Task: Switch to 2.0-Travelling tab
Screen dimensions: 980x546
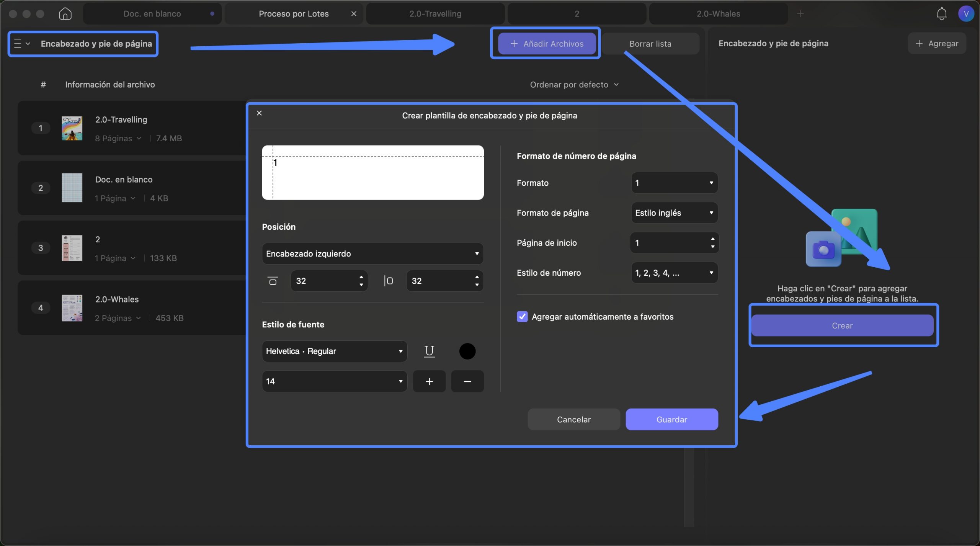Action: pyautogui.click(x=435, y=14)
